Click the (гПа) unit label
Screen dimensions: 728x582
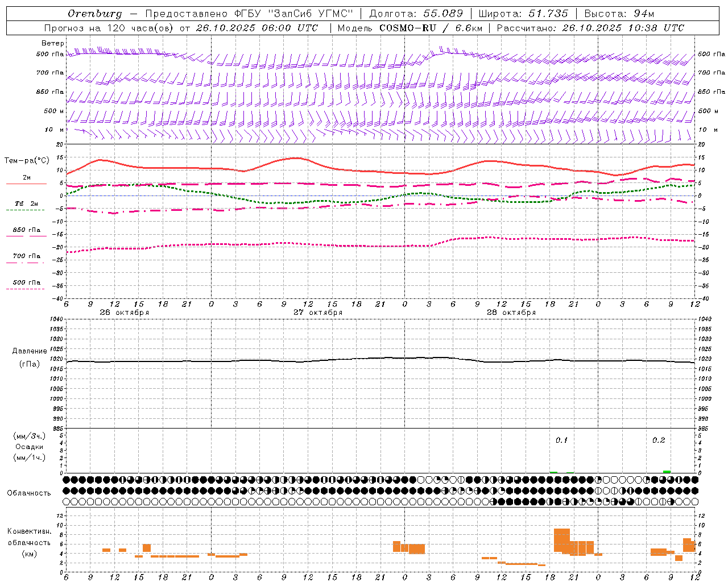[30, 364]
